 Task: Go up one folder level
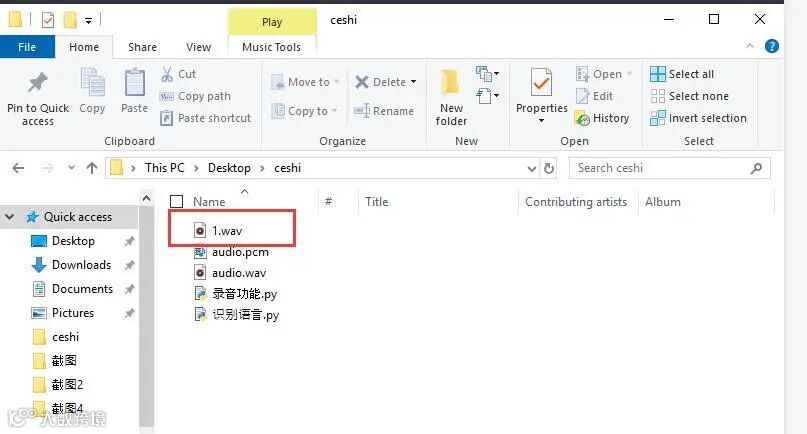coord(92,168)
